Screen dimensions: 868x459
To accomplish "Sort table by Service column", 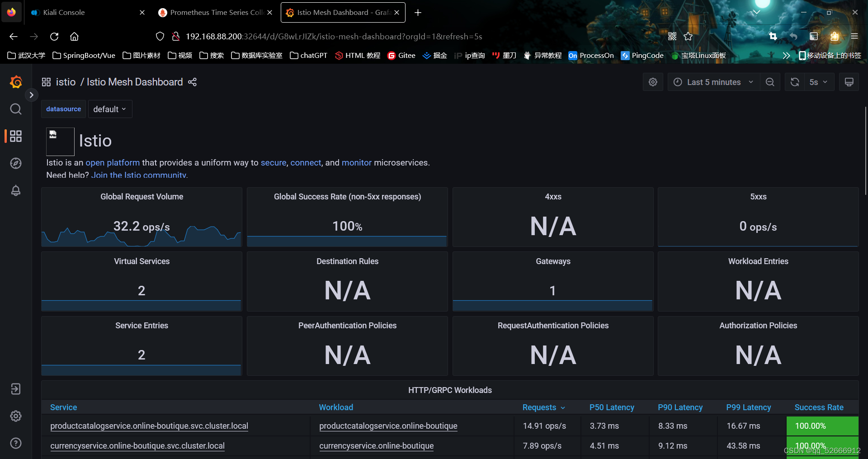I will (63, 407).
